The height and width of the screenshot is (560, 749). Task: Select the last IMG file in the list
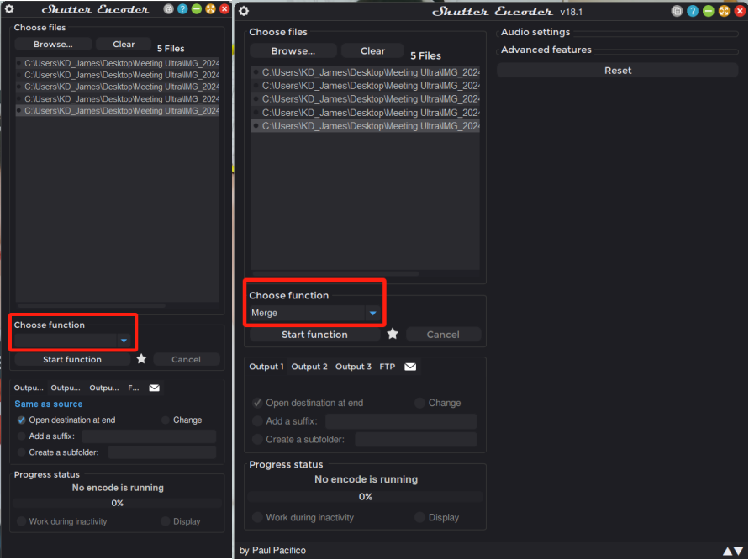tap(367, 125)
